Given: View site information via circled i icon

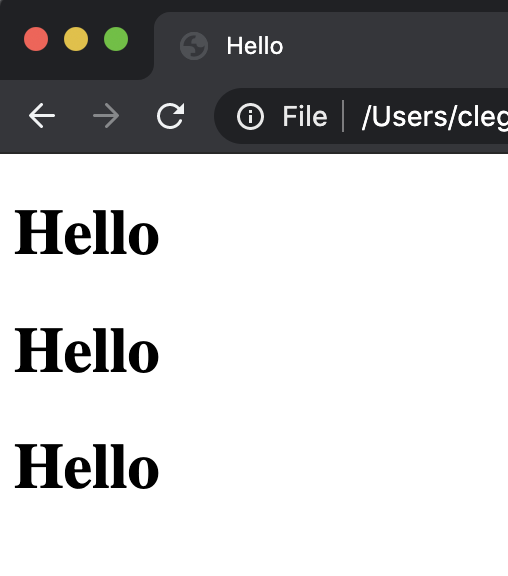Looking at the screenshot, I should tap(250, 117).
